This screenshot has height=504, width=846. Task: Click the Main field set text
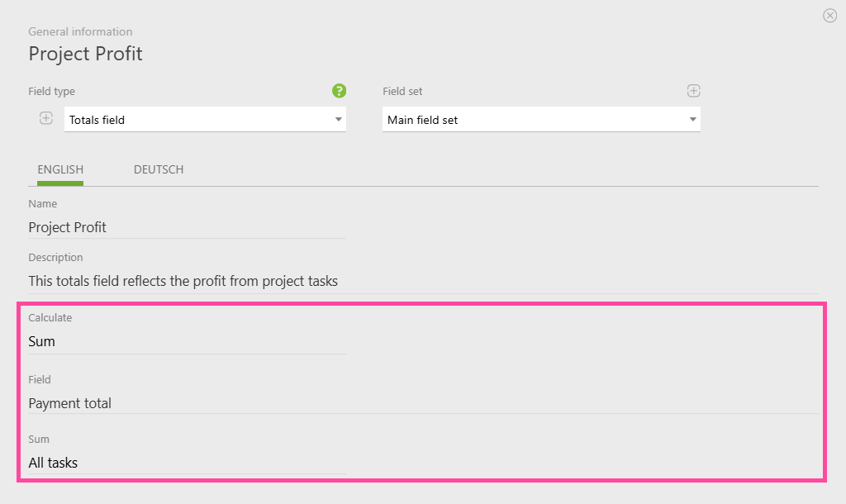tap(422, 120)
